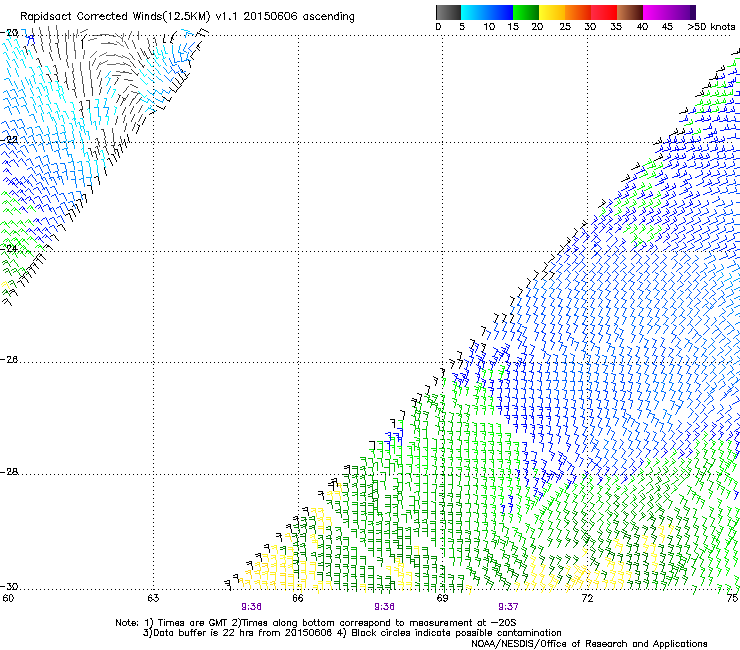Click the 9:38 time label between 66 and 69
The width and height of the screenshot is (740, 650).
point(384,607)
